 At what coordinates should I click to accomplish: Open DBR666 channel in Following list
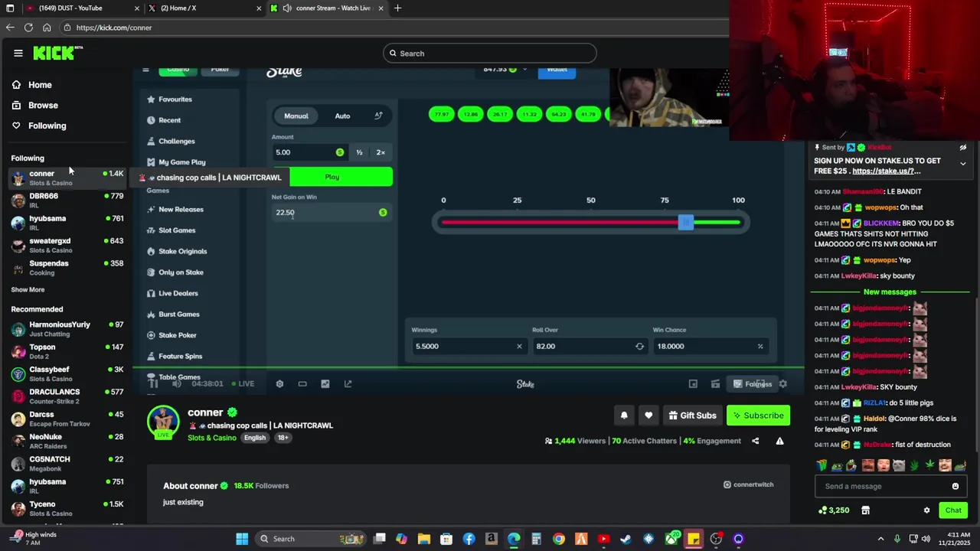point(67,201)
